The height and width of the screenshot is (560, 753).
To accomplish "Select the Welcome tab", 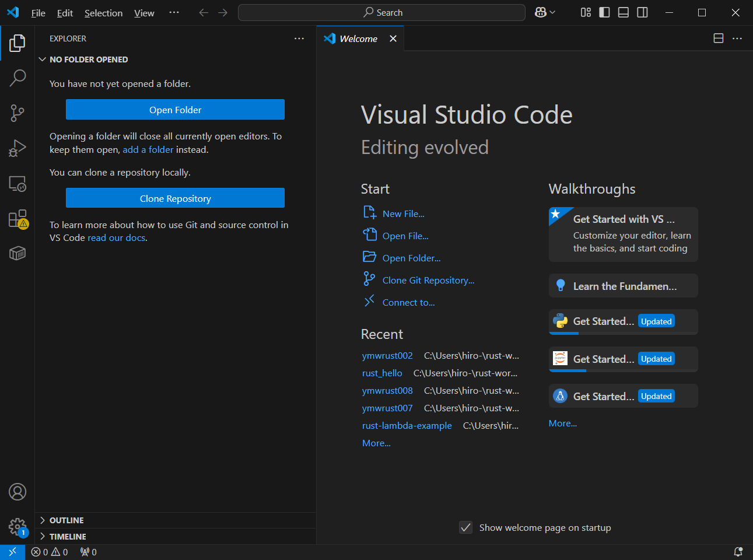I will click(358, 38).
